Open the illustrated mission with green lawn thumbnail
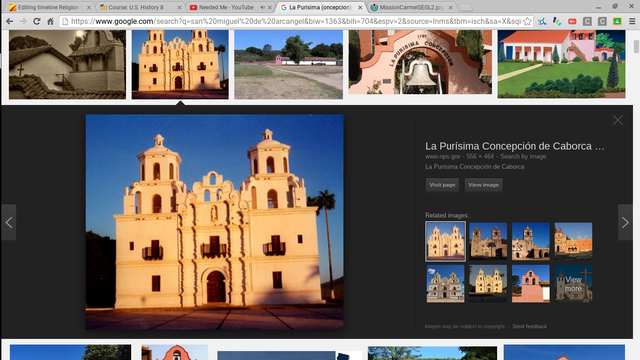Screen dimensions: 640x360 tap(561, 64)
